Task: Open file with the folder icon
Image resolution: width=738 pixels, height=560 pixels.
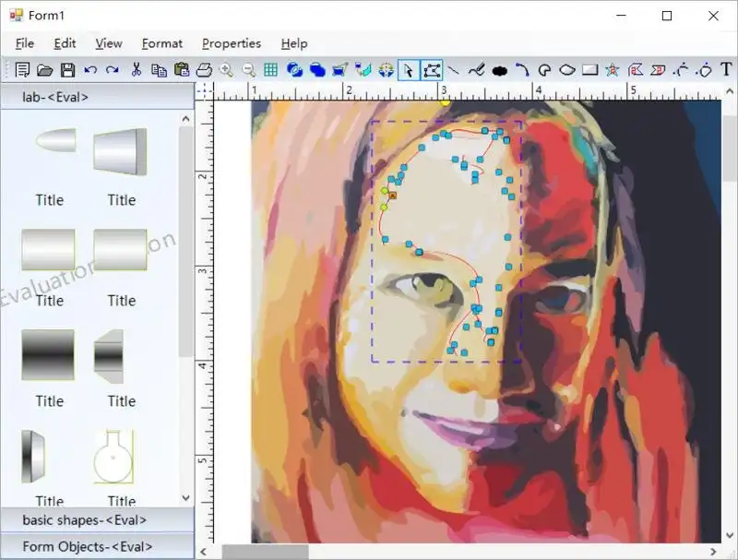Action: [x=45, y=70]
